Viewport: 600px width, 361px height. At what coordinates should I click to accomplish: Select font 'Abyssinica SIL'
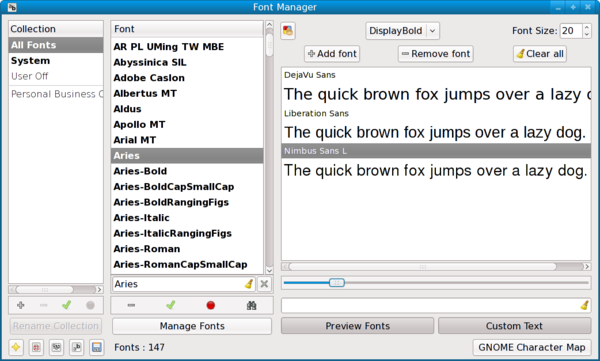[x=187, y=62]
